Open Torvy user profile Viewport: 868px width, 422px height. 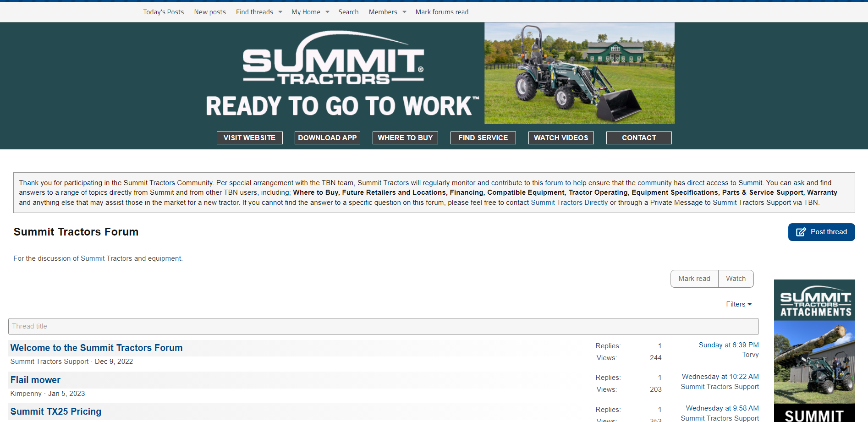[750, 355]
